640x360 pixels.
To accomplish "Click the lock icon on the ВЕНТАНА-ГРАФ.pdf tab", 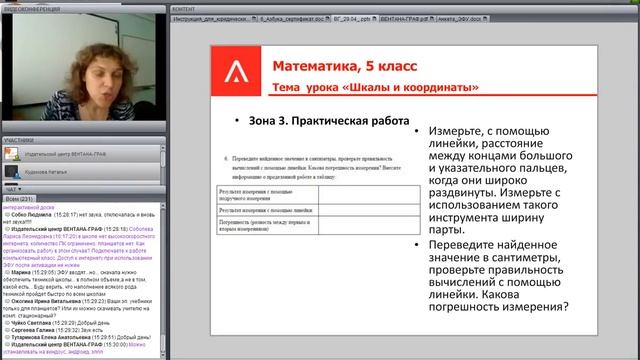I will tap(431, 19).
